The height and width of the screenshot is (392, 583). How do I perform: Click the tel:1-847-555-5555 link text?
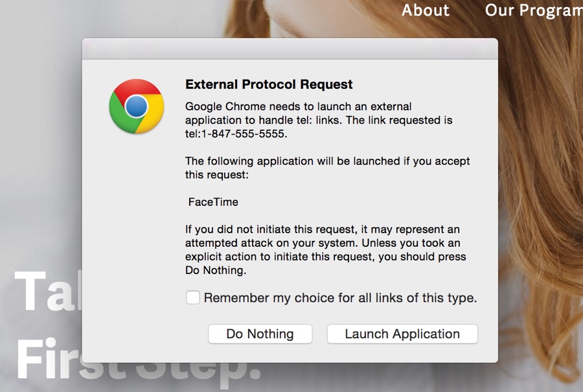[x=235, y=134]
